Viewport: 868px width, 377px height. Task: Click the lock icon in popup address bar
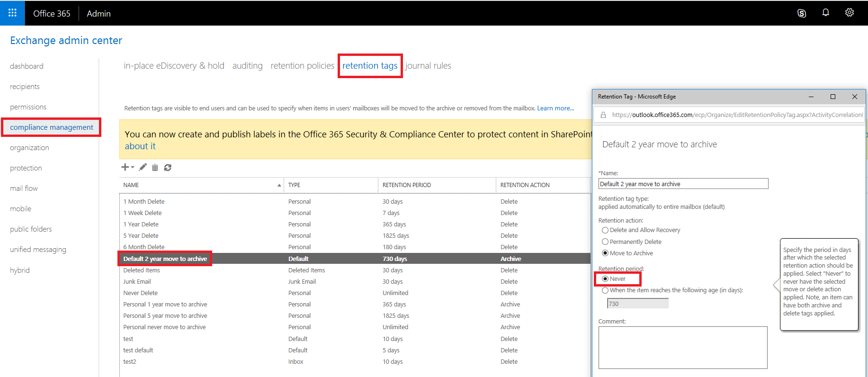pos(603,115)
